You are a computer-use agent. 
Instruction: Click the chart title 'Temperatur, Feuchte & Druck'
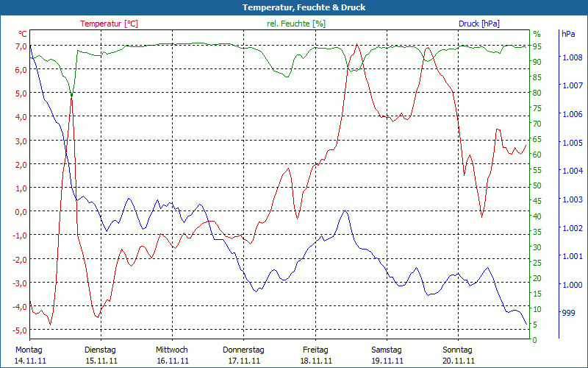(x=304, y=7)
